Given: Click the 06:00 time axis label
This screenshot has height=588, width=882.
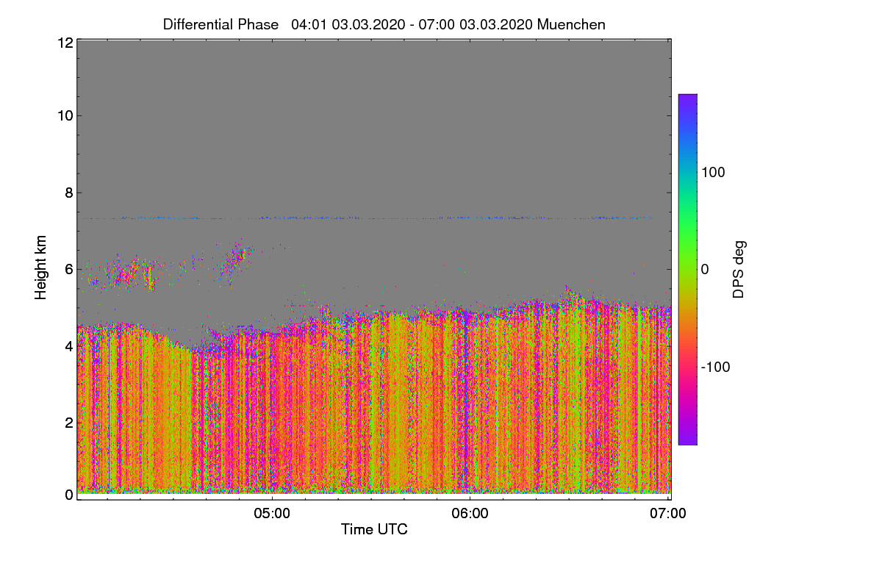Looking at the screenshot, I should [470, 514].
